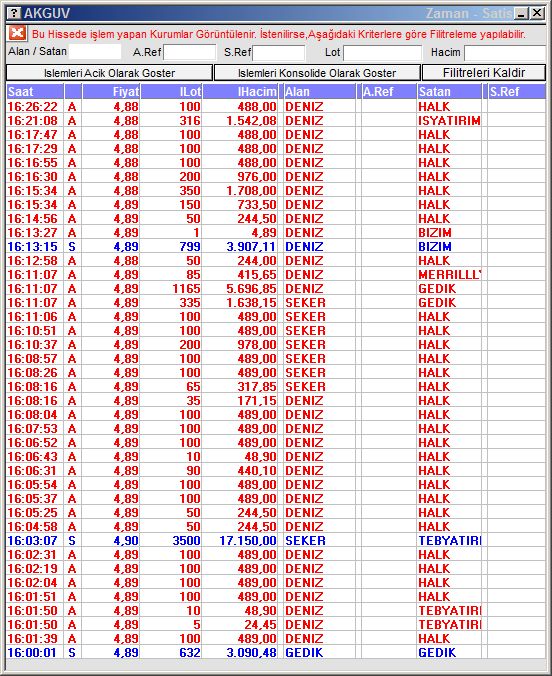
Task: Click ISYATIRIM seller in 16:21:08 row
Action: click(x=449, y=121)
